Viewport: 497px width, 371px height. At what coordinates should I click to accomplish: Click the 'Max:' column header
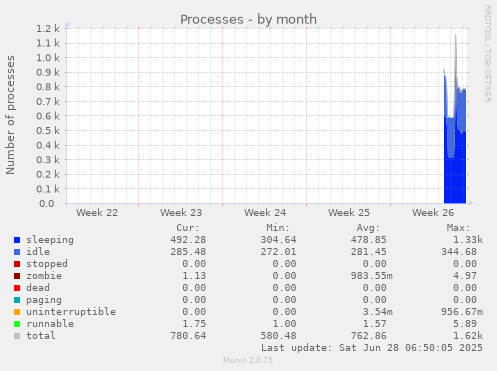[458, 228]
